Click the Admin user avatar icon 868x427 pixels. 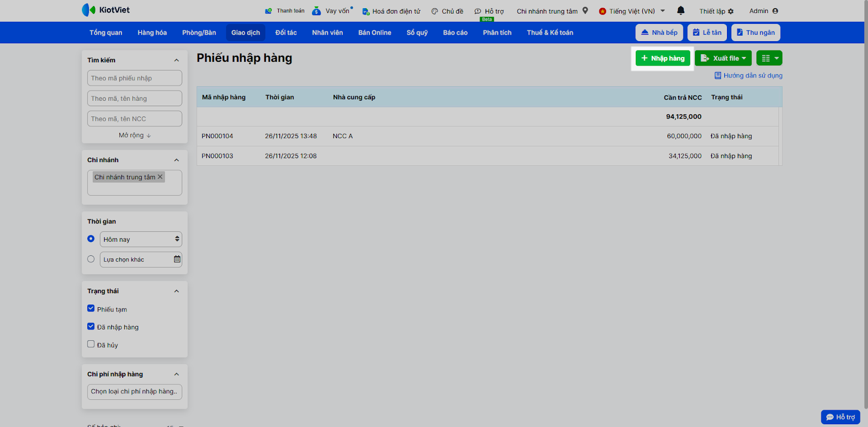pyautogui.click(x=775, y=11)
